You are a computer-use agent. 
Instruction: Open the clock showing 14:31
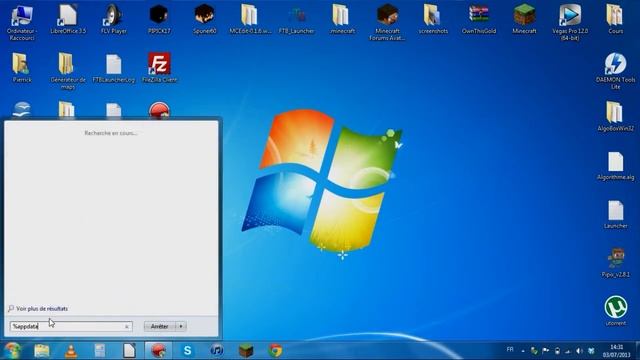pyautogui.click(x=617, y=351)
